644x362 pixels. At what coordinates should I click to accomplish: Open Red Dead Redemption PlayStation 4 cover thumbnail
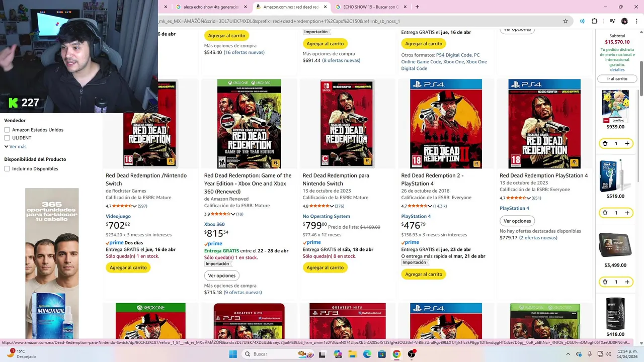coord(544,124)
